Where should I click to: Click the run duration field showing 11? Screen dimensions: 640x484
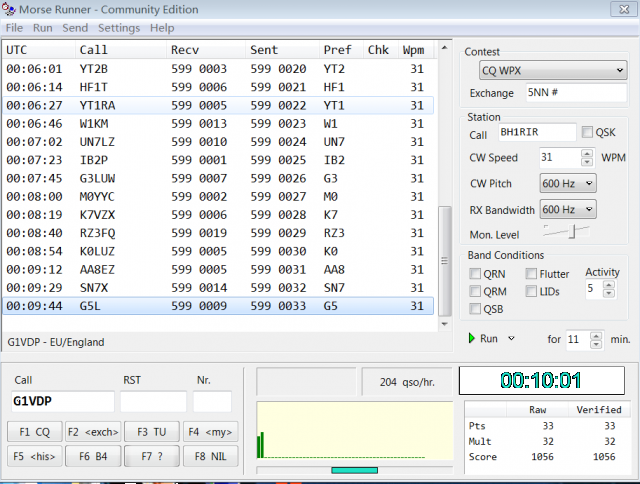tap(578, 340)
